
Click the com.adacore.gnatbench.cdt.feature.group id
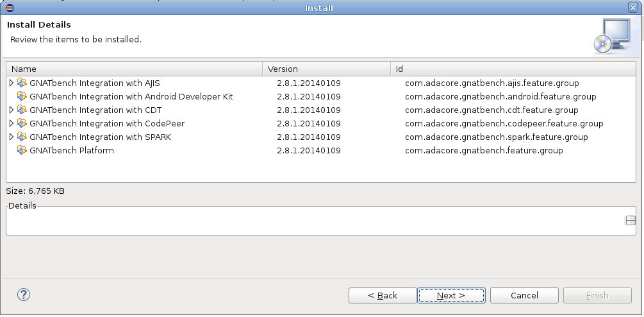coord(491,110)
